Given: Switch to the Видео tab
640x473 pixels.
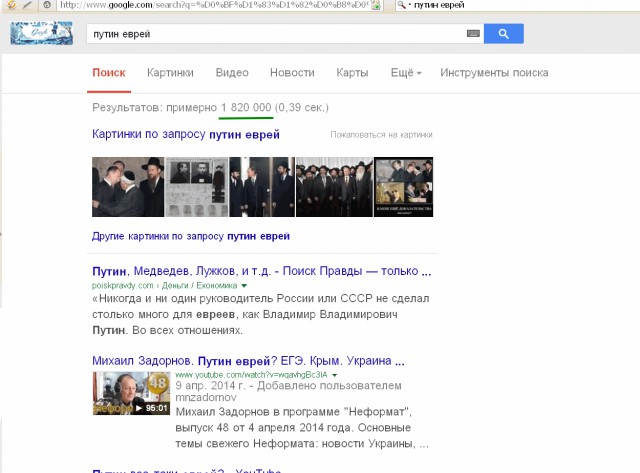Looking at the screenshot, I should pyautogui.click(x=232, y=73).
